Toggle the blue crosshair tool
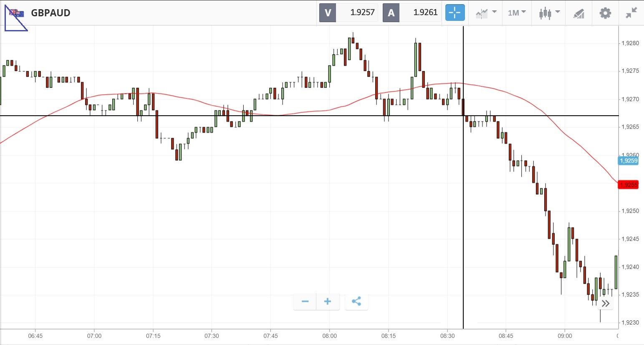 (x=455, y=13)
